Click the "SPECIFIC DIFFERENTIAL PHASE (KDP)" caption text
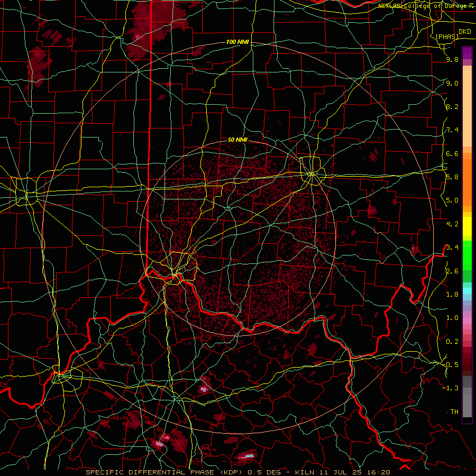 click(x=165, y=472)
